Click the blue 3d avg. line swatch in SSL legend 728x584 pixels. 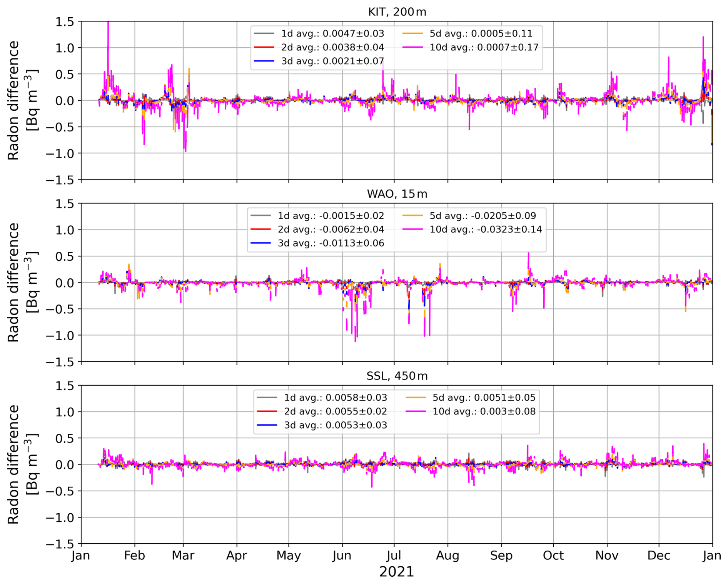tap(267, 425)
